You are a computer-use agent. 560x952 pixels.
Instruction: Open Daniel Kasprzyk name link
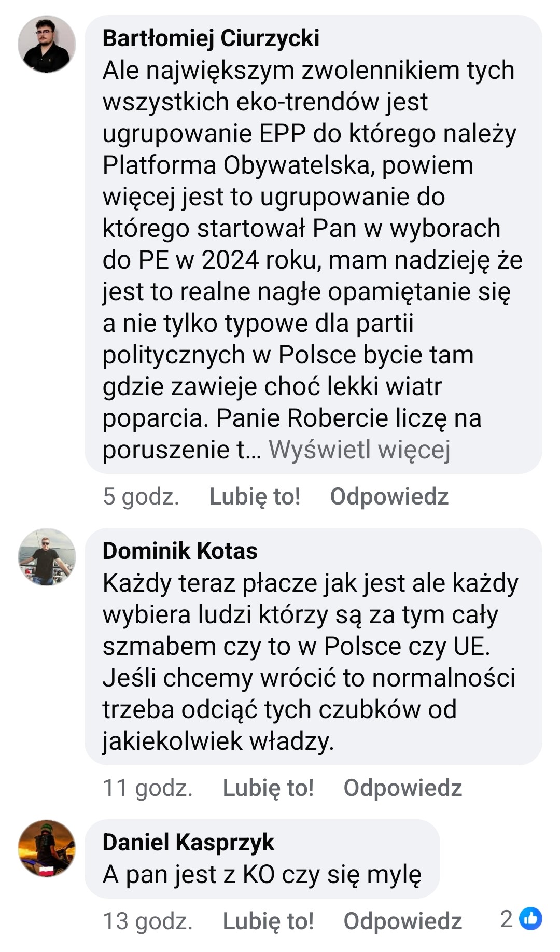pos(188,842)
